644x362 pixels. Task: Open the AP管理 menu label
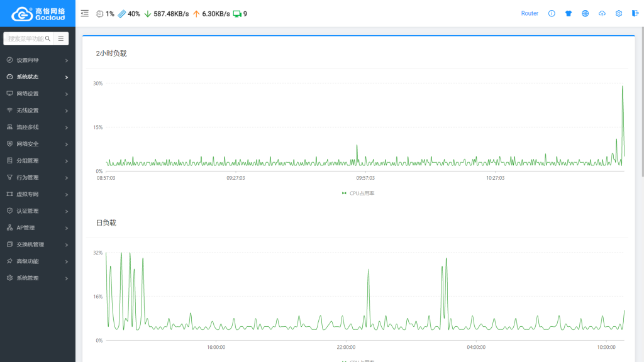tap(25, 228)
